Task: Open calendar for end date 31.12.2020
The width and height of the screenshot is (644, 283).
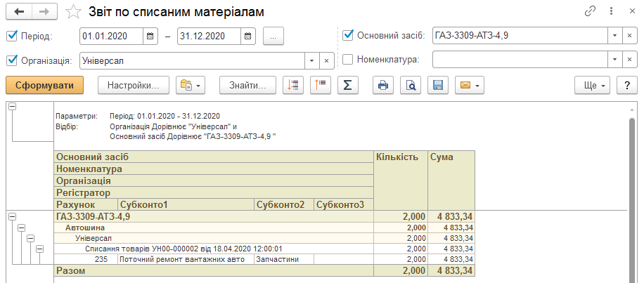Action: [248, 36]
